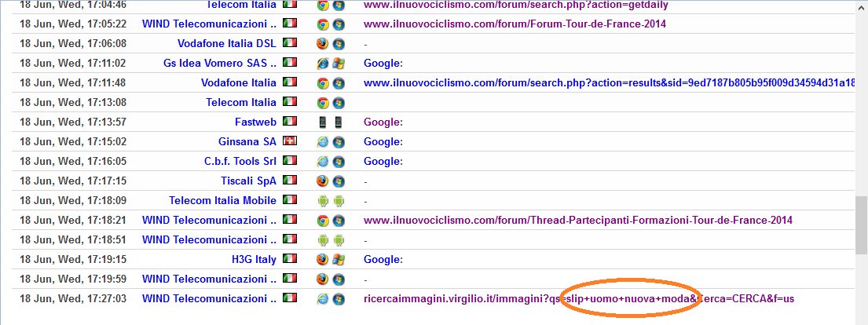
Task: Select the timestamp 18 Jun, Wed, 17:18:51
Action: pos(72,240)
